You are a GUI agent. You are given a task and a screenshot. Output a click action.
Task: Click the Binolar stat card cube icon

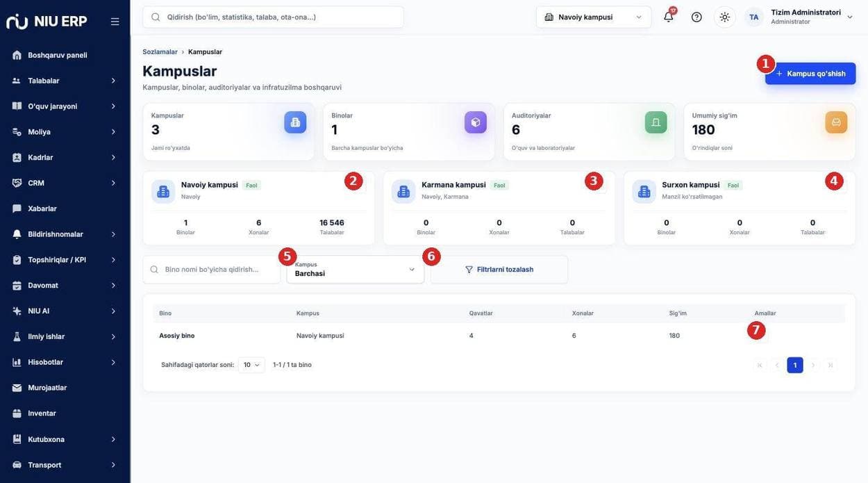[476, 122]
